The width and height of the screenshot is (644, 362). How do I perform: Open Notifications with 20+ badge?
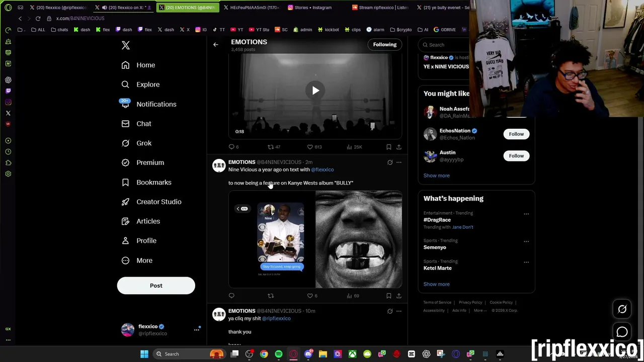coord(149,104)
